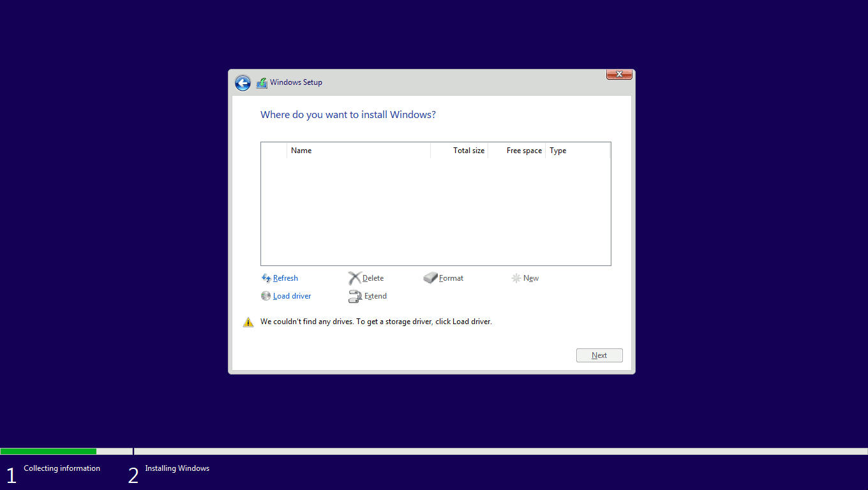Viewport: 868px width, 490px height.
Task: Close the Windows Setup dialog
Action: point(618,75)
